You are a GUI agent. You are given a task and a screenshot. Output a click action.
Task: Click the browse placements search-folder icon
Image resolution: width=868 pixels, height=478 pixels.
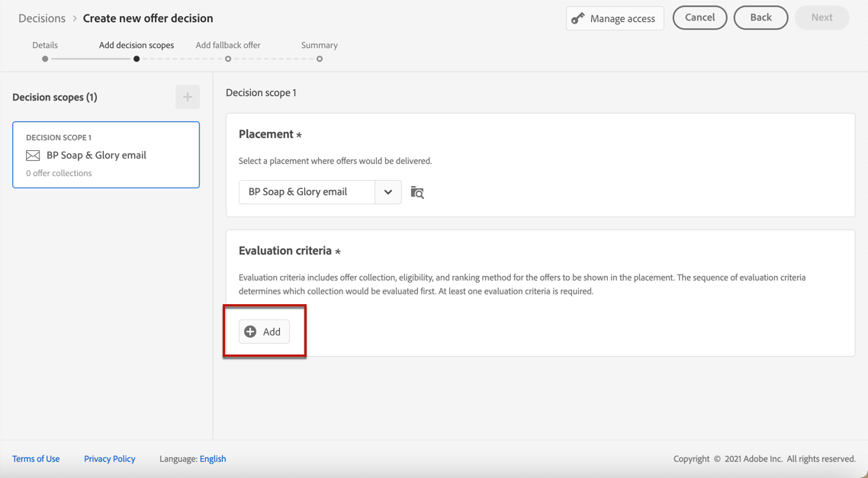(417, 192)
